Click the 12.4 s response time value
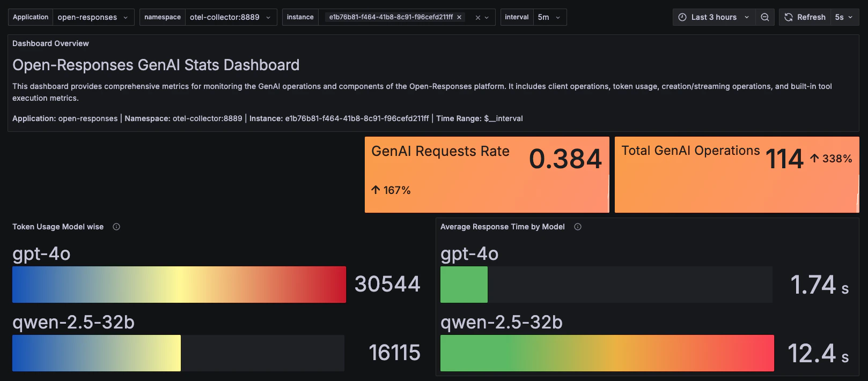868x381 pixels. [x=818, y=353]
